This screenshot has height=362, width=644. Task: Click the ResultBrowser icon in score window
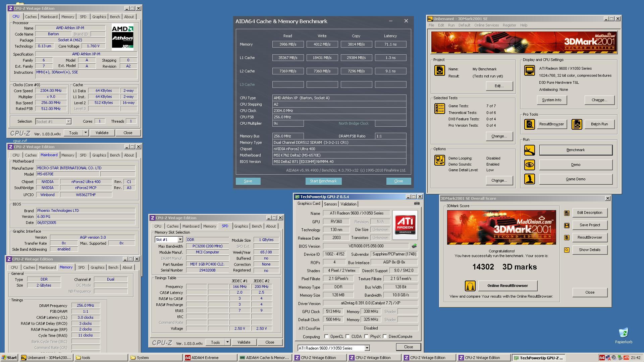pos(567,238)
